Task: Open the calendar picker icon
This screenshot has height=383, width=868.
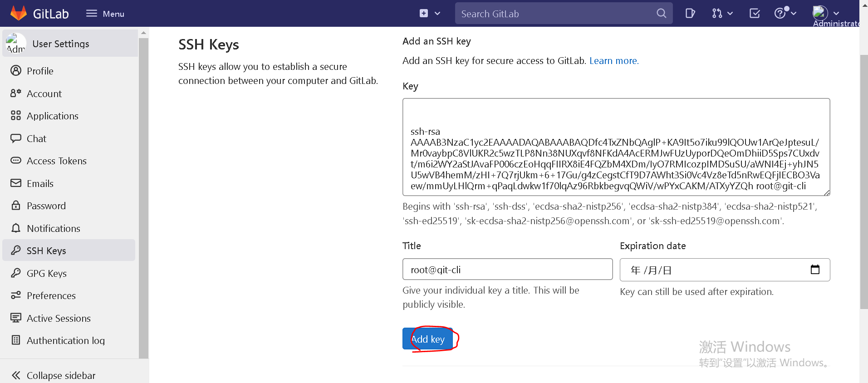Action: [815, 270]
